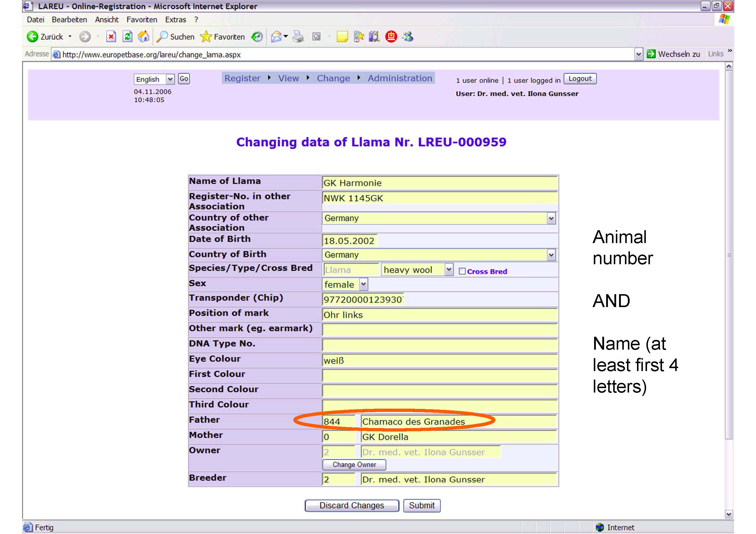Open the Zurück history dropdown arrow
756x534 pixels.
70,36
